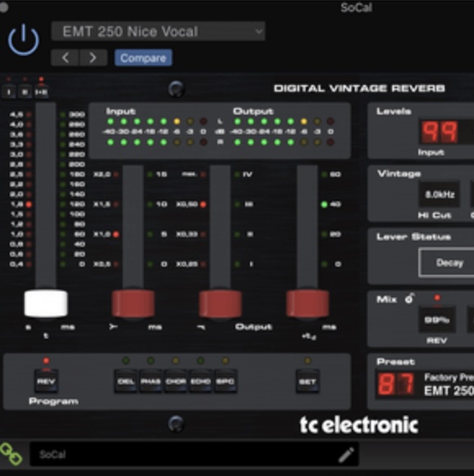
Task: Click the Lever Status heading
Action: click(x=414, y=237)
